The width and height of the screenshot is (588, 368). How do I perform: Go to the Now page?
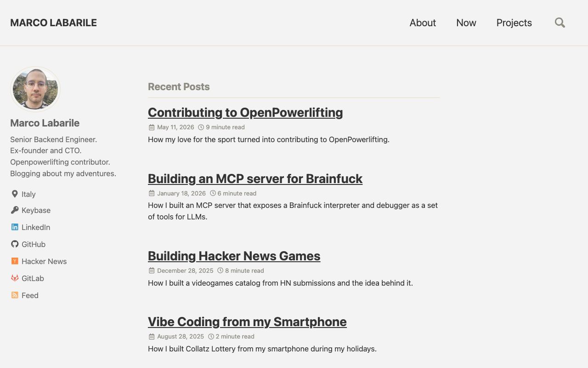point(466,23)
